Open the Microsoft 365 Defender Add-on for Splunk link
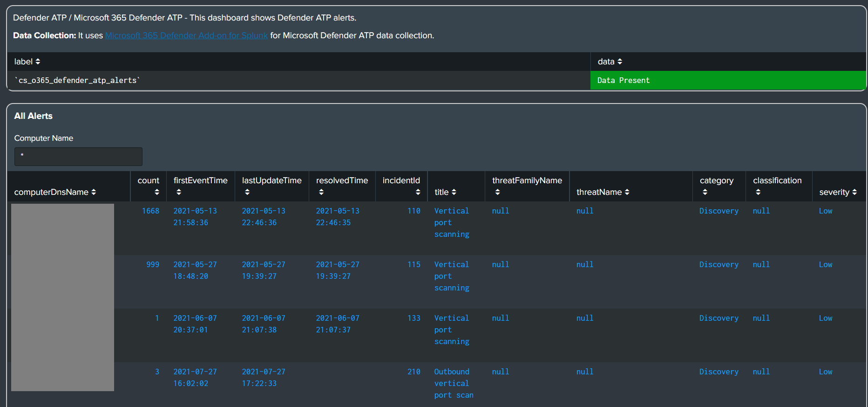Image resolution: width=868 pixels, height=407 pixels. click(186, 35)
